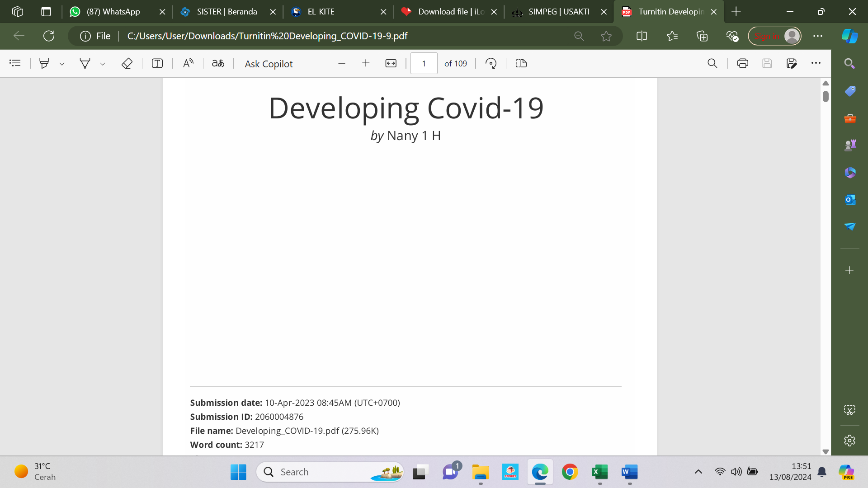Toggle Fit to width
The height and width of the screenshot is (488, 868).
(x=391, y=63)
